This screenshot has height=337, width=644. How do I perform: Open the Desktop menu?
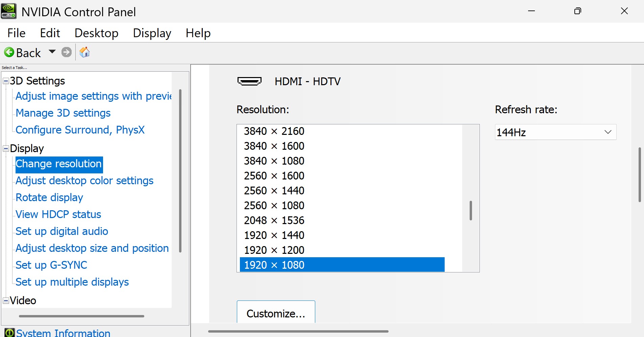point(96,33)
